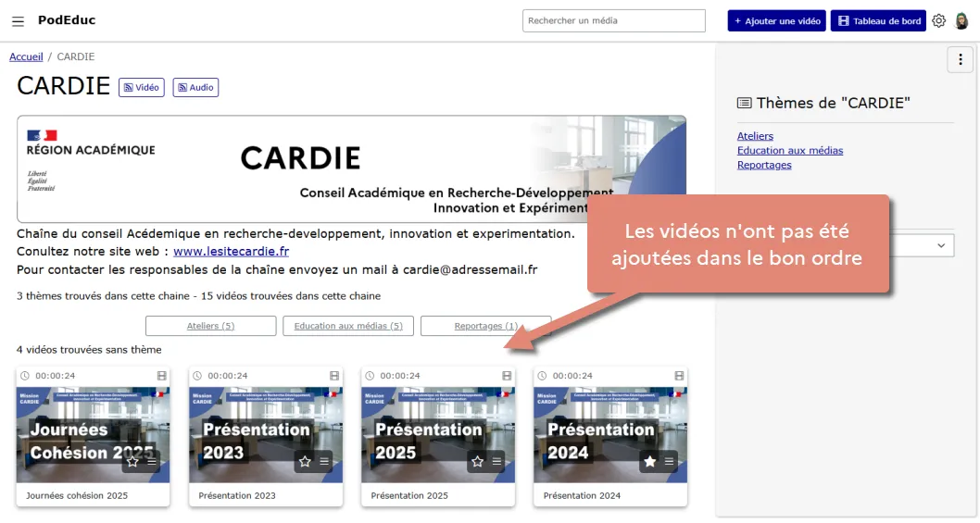Favorite the Journées cohésion 2025 video

pyautogui.click(x=132, y=462)
